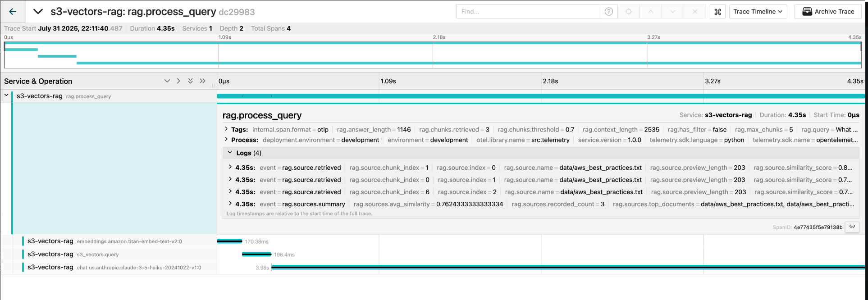
Task: Open the search help question mark icon
Action: pyautogui.click(x=609, y=12)
